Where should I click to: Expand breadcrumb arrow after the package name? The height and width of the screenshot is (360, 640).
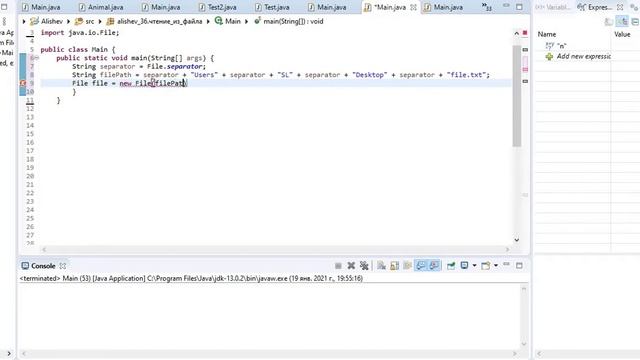(x=208, y=21)
